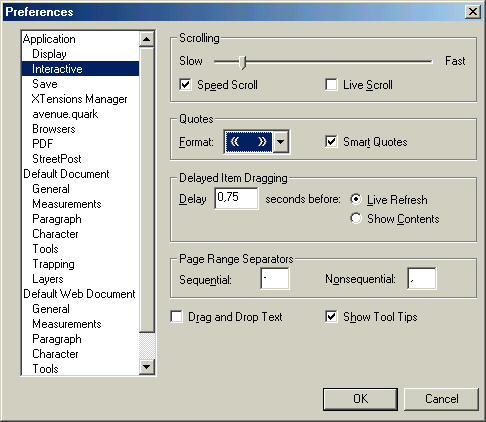Select the Show Contents radio button
This screenshot has height=422, width=486.
point(356,218)
